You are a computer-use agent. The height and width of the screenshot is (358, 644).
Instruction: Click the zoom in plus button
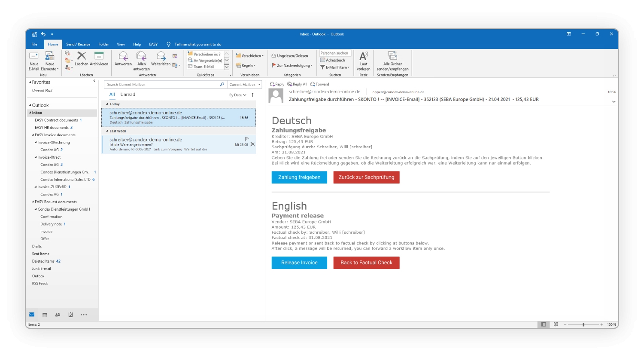coord(601,324)
